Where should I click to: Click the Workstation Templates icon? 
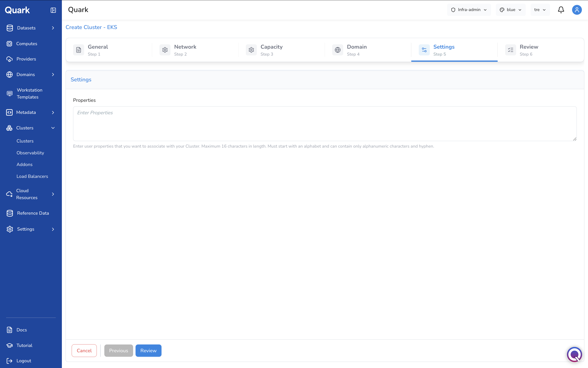pos(9,93)
